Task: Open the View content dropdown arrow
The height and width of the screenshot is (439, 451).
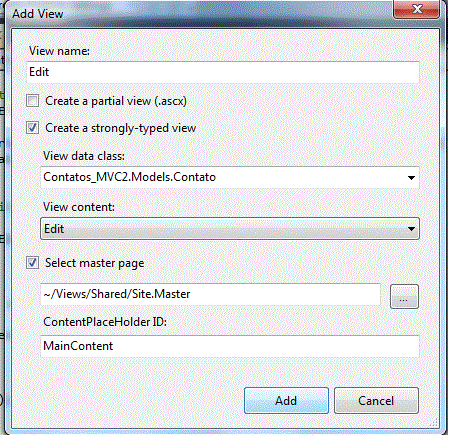Action: coord(411,229)
